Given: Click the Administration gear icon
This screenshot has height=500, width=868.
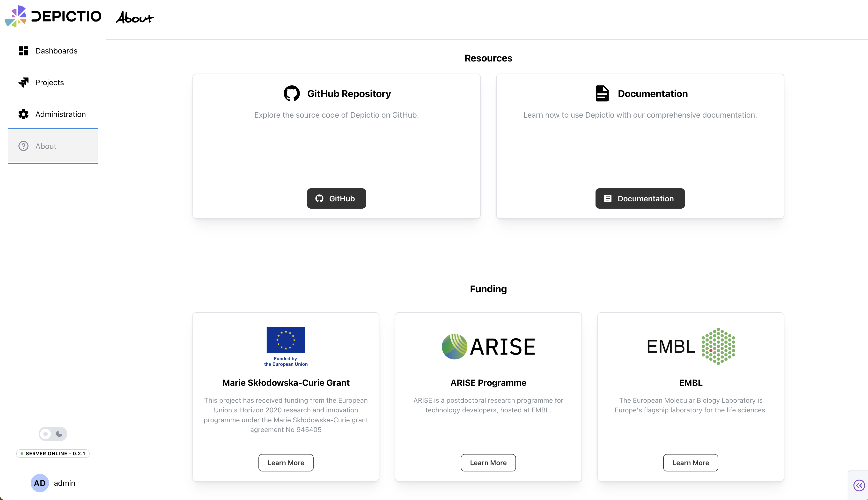Looking at the screenshot, I should point(23,114).
